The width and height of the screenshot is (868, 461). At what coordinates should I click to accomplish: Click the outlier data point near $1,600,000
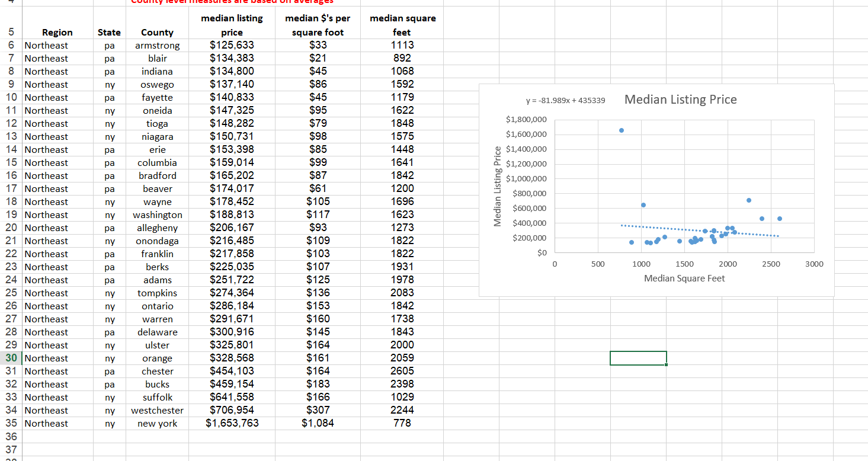point(622,130)
